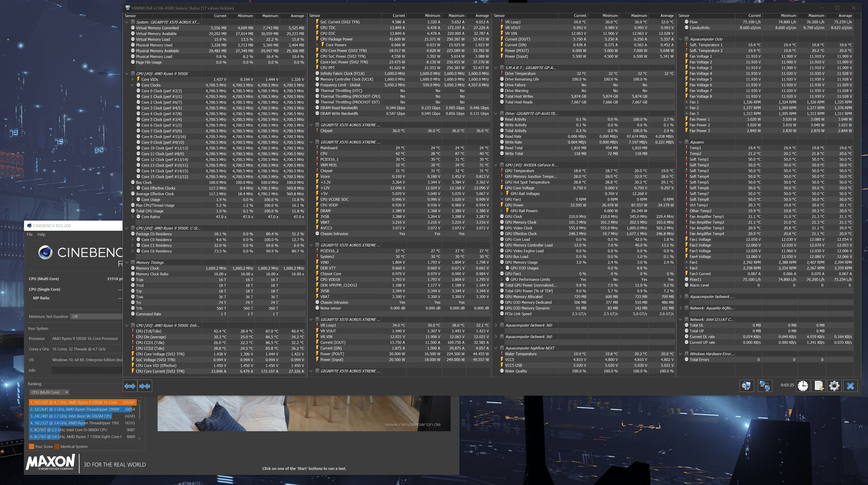Click thermometer icon beside Water Temperature
This screenshot has height=485, width=868.
[502, 354]
